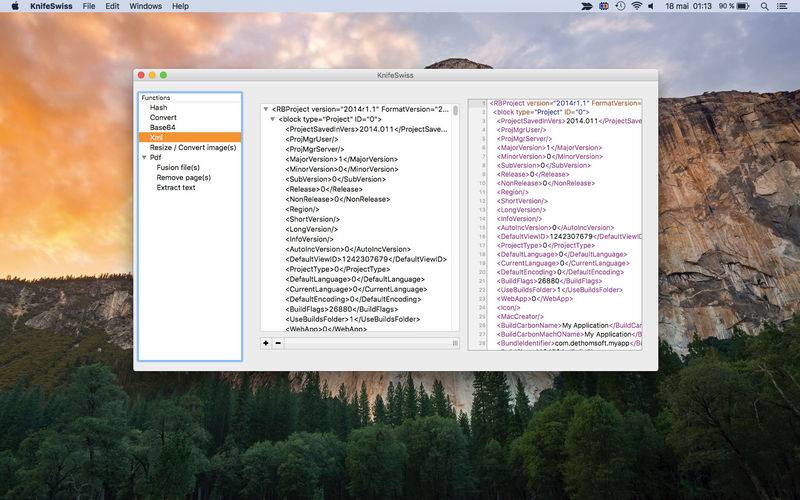Image resolution: width=800 pixels, height=500 pixels.
Task: Open the Edit menu
Action: [112, 6]
